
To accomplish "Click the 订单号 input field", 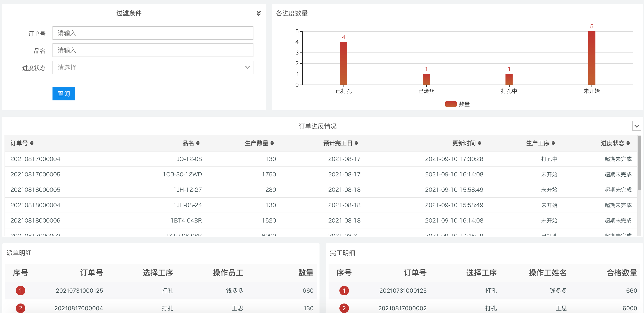I will tap(153, 33).
